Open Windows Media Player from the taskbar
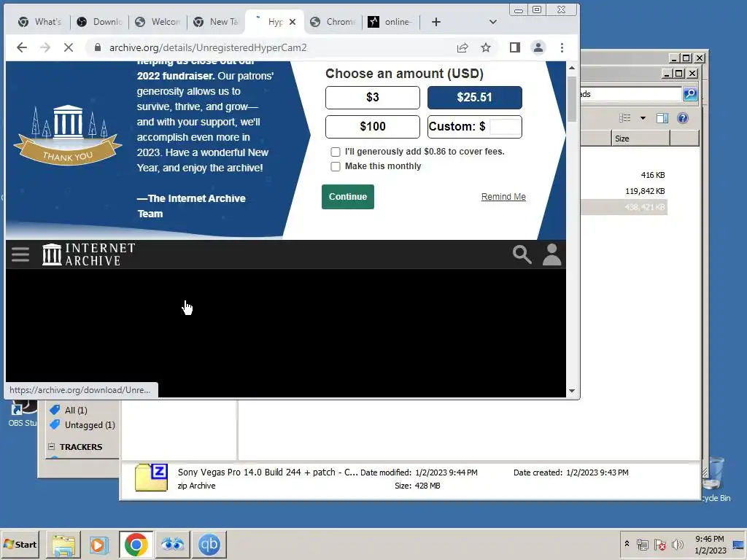 (x=99, y=544)
